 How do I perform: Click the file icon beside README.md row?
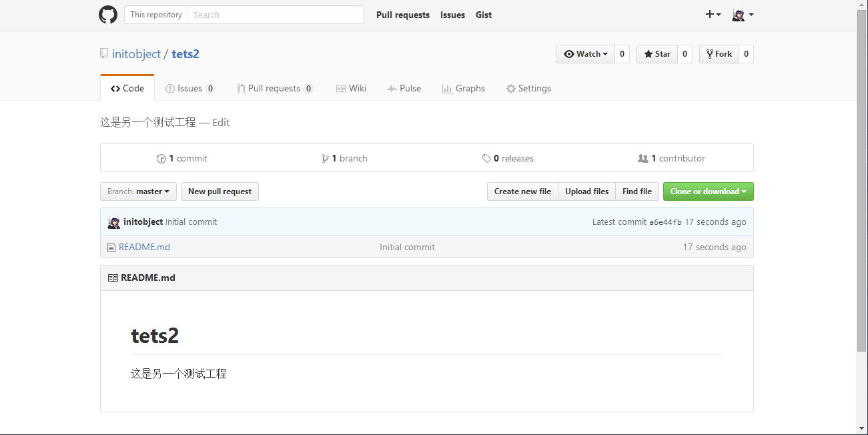pos(111,248)
